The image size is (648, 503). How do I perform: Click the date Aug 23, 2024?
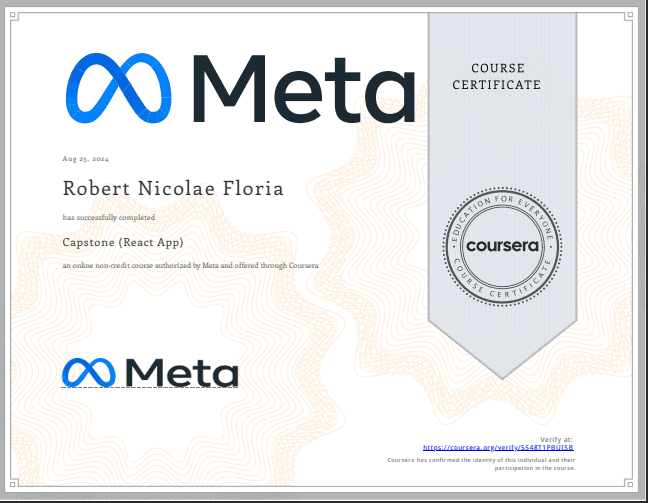tap(84, 159)
